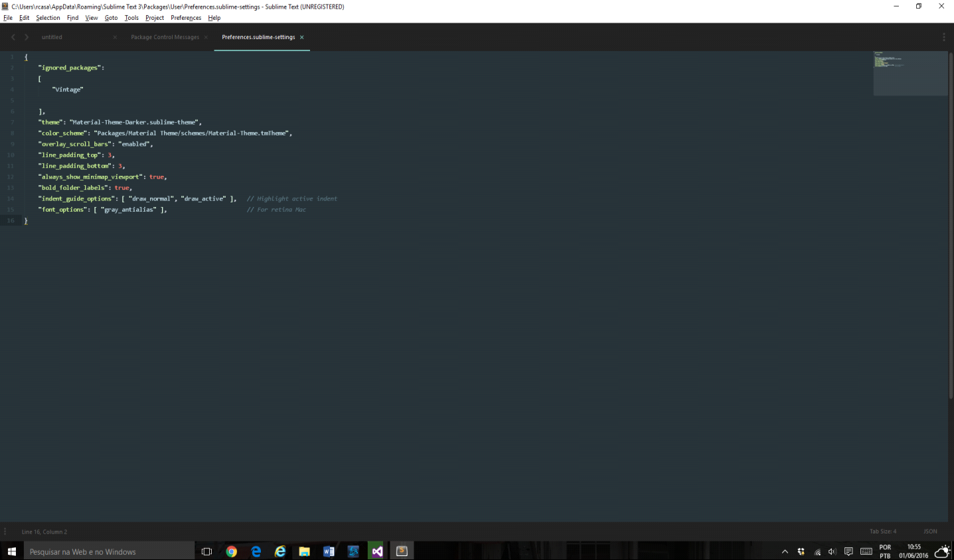
Task: Launch Google Chrome from taskbar
Action: click(231, 551)
